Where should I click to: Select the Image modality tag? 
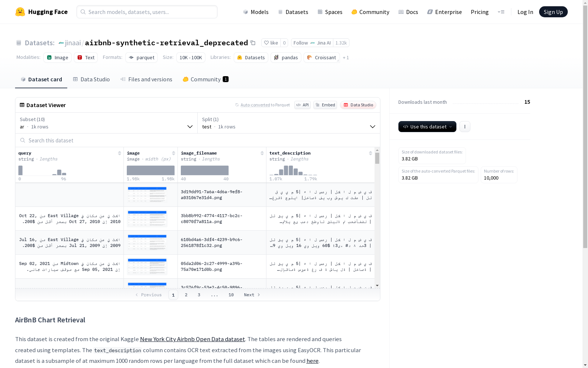58,57
